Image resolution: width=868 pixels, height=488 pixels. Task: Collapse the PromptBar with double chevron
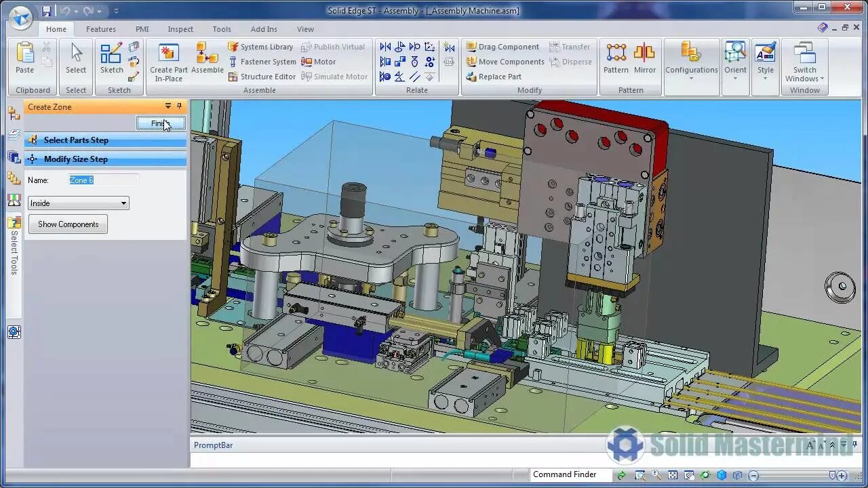point(833,445)
